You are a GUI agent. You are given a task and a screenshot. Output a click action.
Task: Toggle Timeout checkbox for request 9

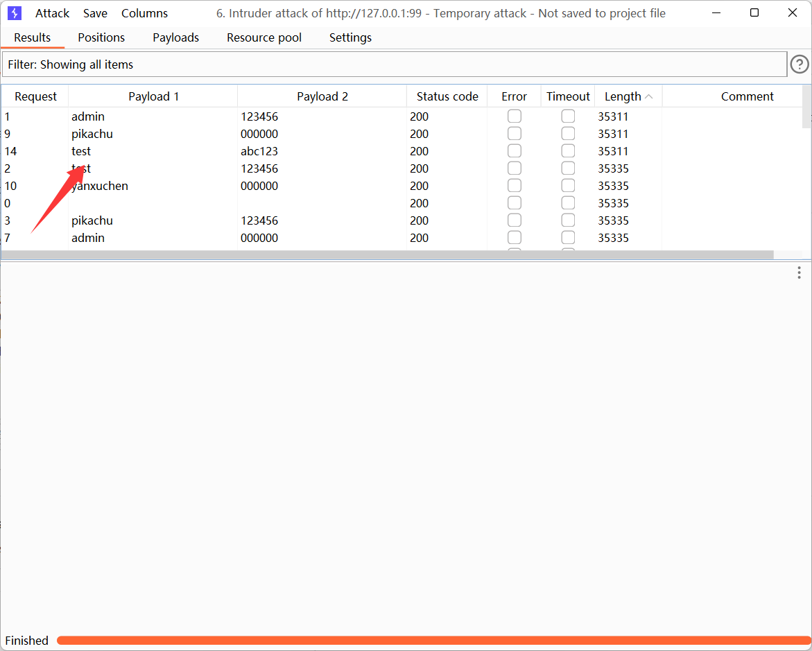coord(568,134)
